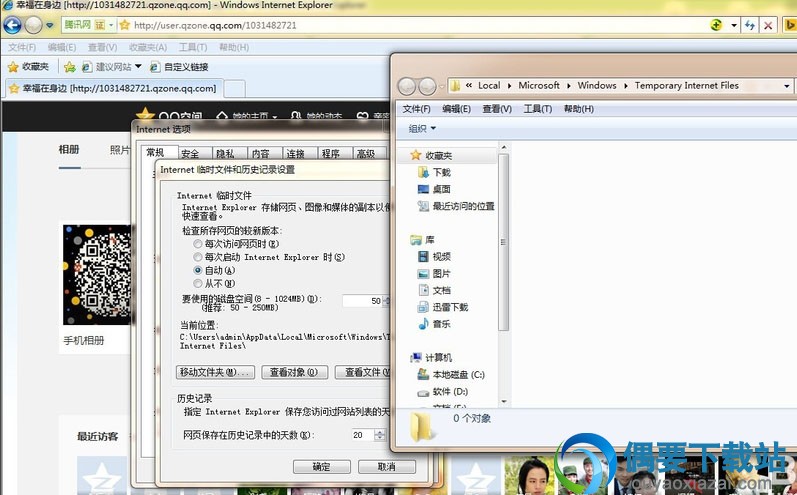Click the add to favorites bar icon
This screenshot has height=495, width=797.
coord(70,67)
